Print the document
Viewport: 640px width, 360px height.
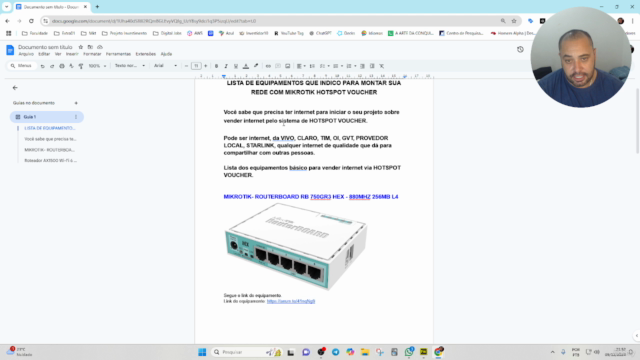(62, 66)
